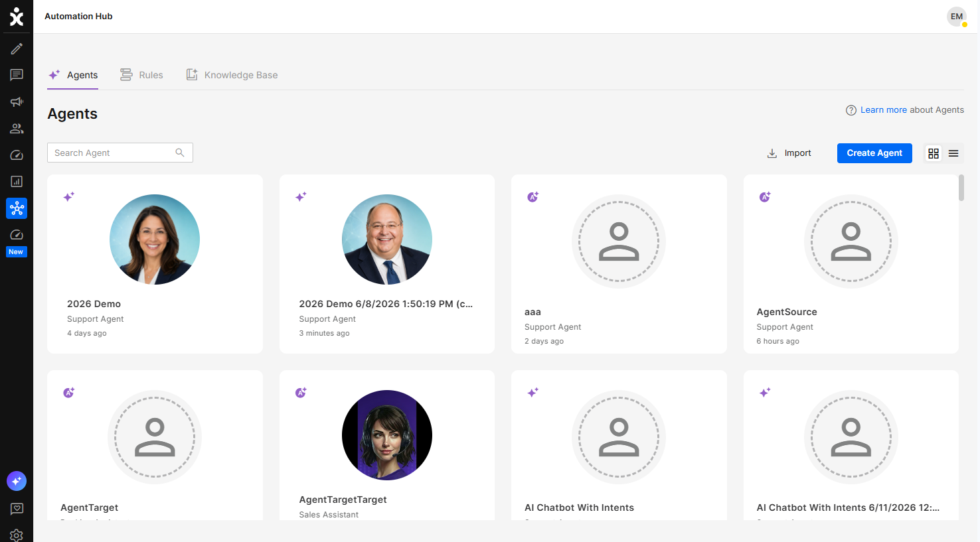Click the EM user avatar
Viewport: 980px width, 542px height.
pyautogui.click(x=957, y=17)
